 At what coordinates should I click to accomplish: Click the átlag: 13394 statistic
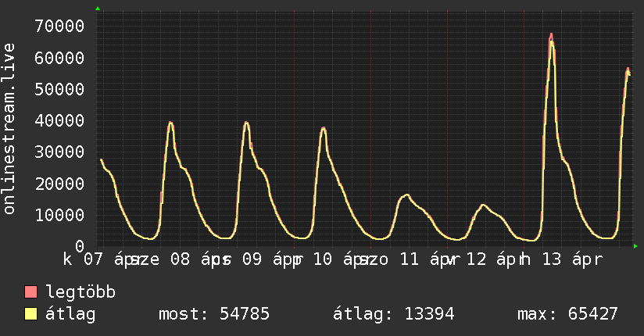click(393, 314)
